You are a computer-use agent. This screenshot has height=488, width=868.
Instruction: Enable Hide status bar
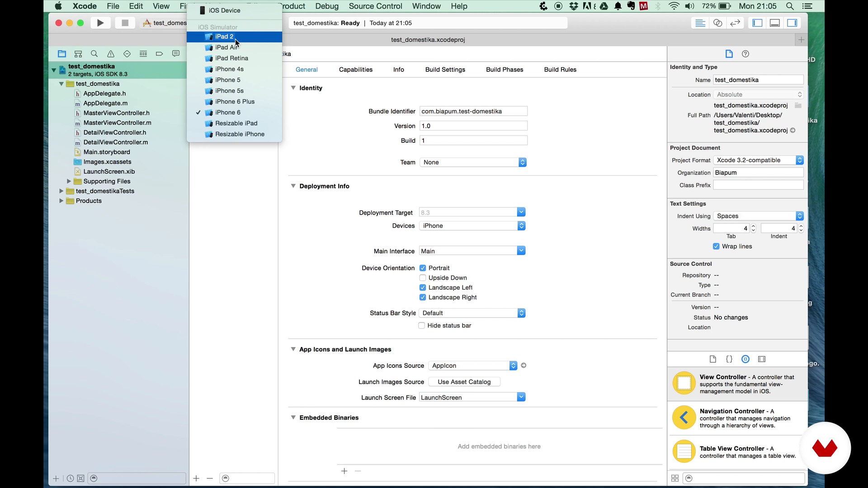point(422,325)
